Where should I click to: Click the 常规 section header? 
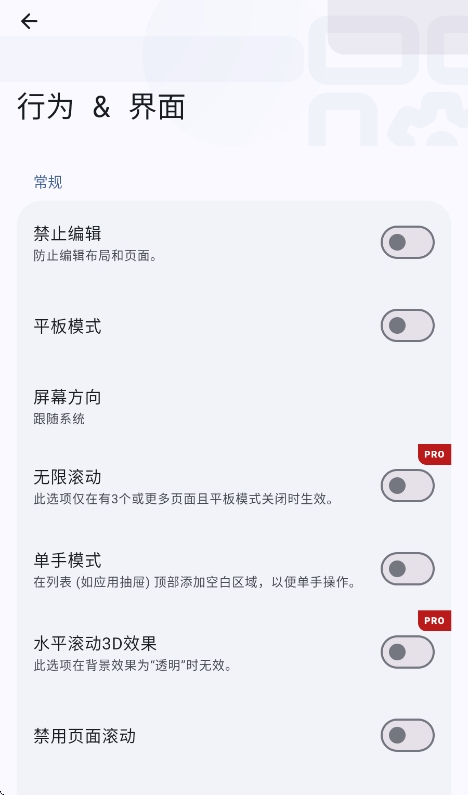[48, 182]
